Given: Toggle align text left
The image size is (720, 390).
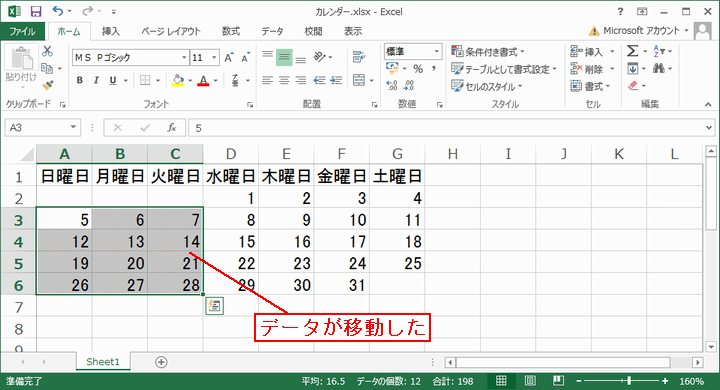Looking at the screenshot, I should [x=268, y=80].
